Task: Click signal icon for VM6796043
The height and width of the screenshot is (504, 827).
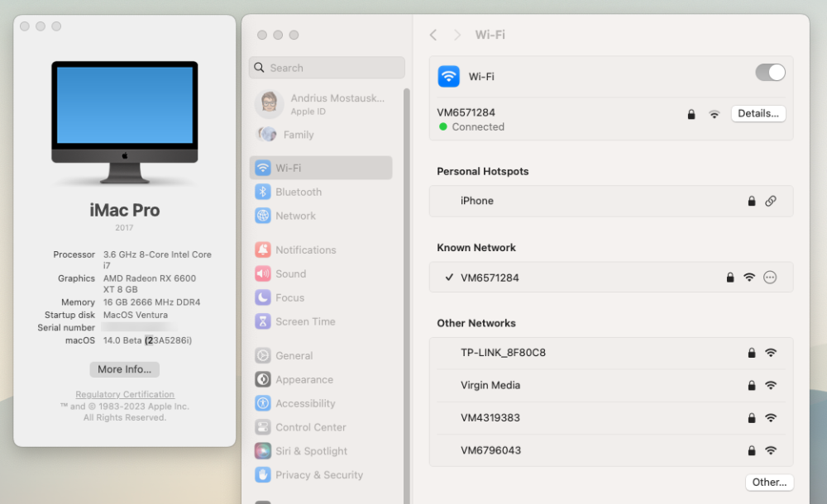Action: click(x=771, y=451)
